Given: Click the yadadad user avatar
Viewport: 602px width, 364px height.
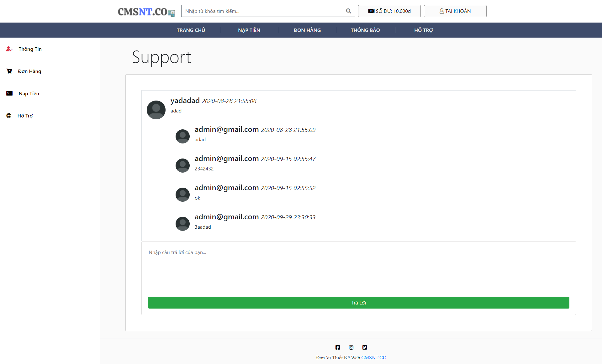Looking at the screenshot, I should point(156,110).
